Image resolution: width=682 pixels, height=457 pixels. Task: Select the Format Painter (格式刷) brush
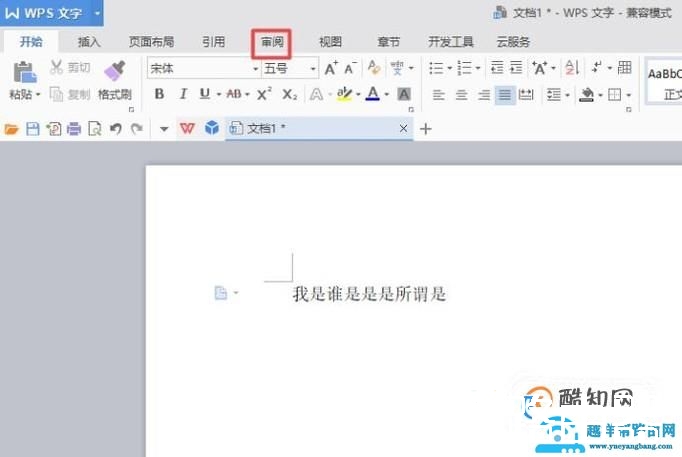(115, 71)
